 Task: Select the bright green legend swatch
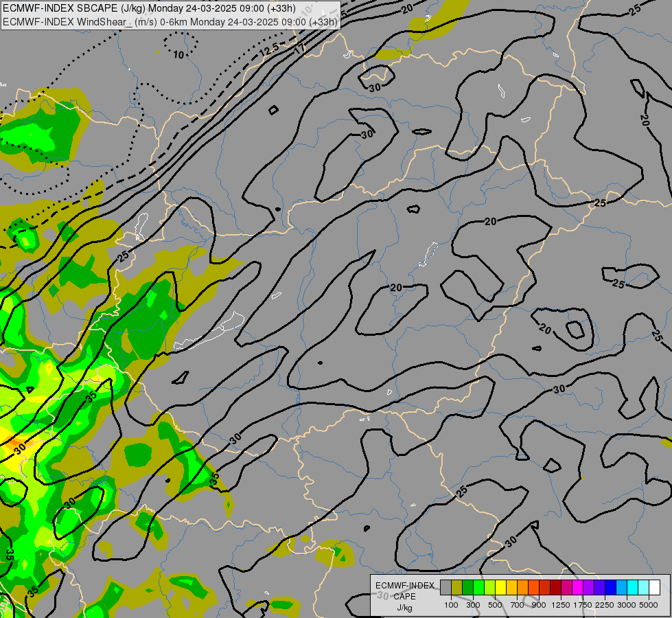coord(478,587)
